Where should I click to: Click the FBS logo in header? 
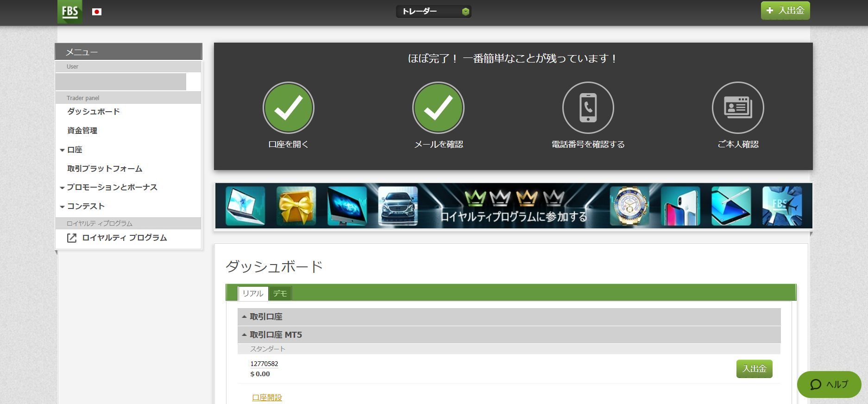[70, 12]
